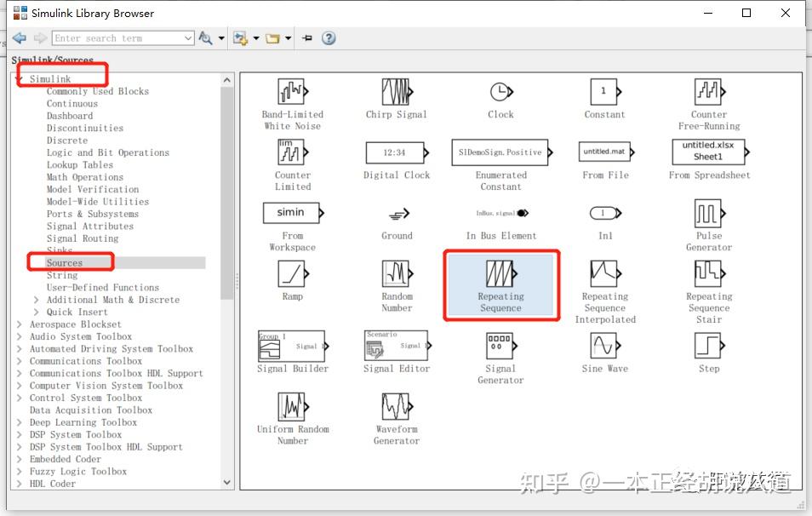
Task: Select the Constant block
Action: [x=605, y=92]
